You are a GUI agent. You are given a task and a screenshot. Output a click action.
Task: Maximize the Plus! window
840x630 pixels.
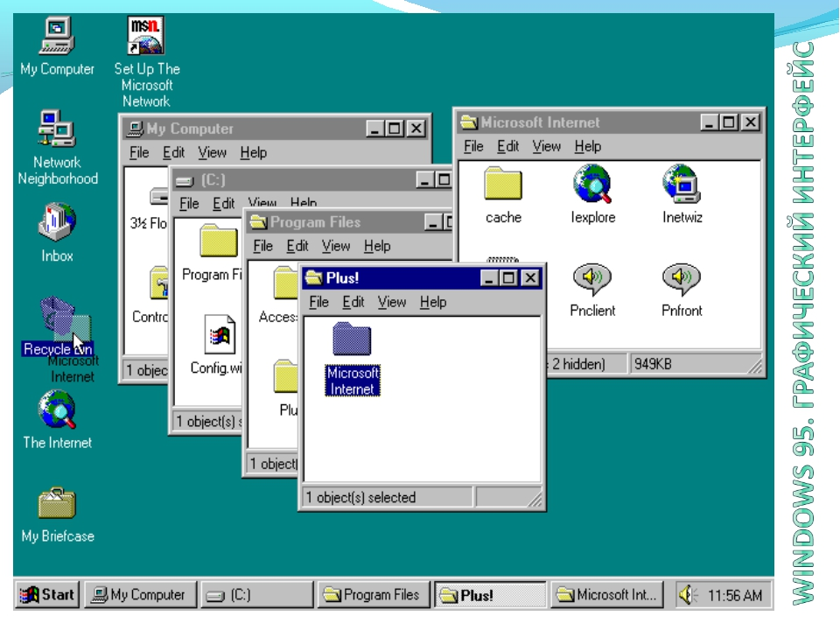(x=508, y=278)
